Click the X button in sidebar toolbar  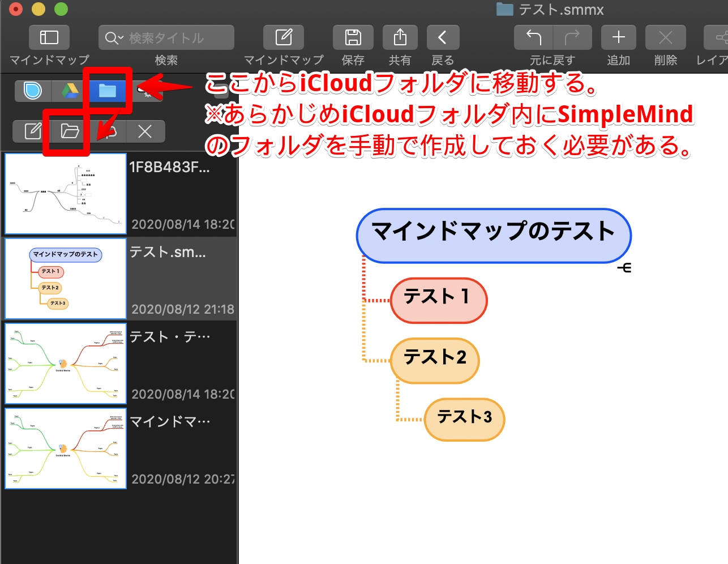click(x=145, y=131)
